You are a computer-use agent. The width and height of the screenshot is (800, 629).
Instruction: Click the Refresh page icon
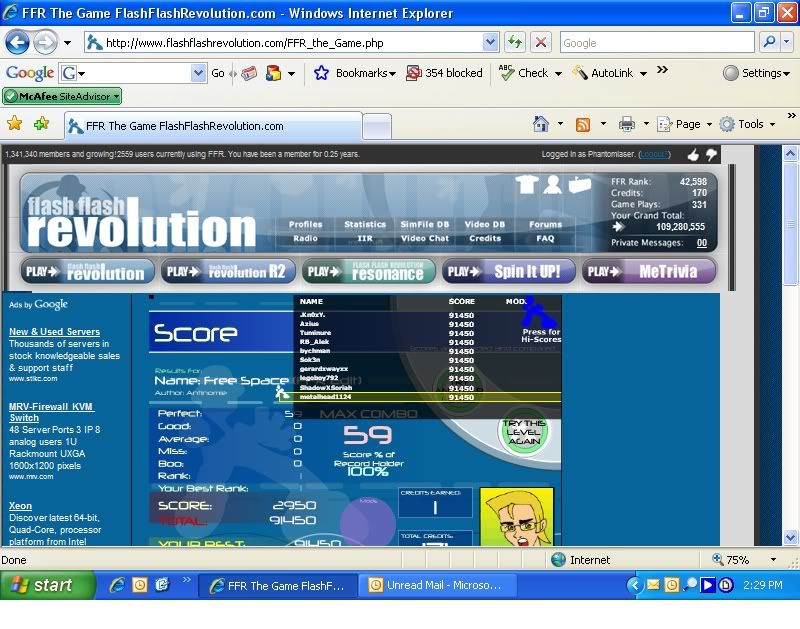coord(515,43)
